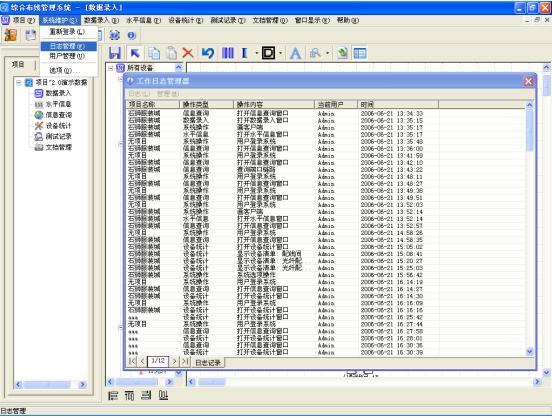The width and height of the screenshot is (552, 418).
Task: Open the 设备统计 menu in menu bar
Action: [x=186, y=20]
